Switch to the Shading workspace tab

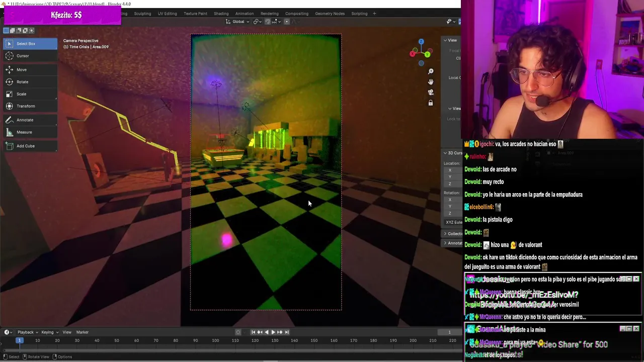pos(221,14)
